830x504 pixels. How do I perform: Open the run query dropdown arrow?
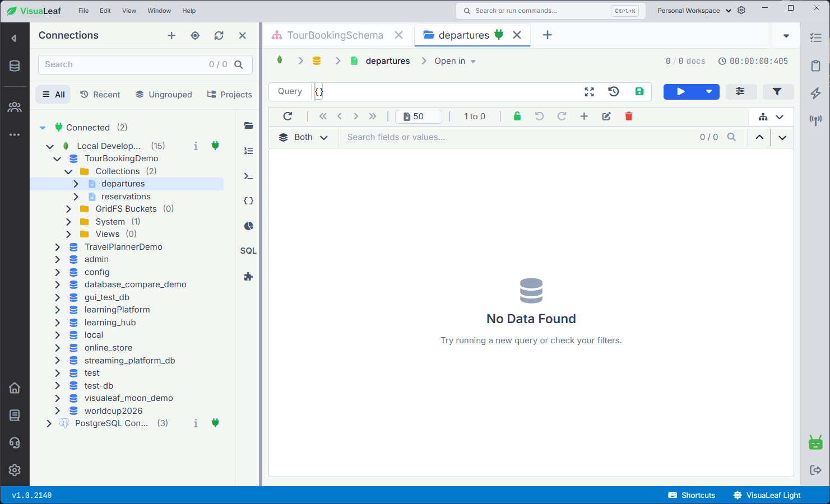(709, 91)
